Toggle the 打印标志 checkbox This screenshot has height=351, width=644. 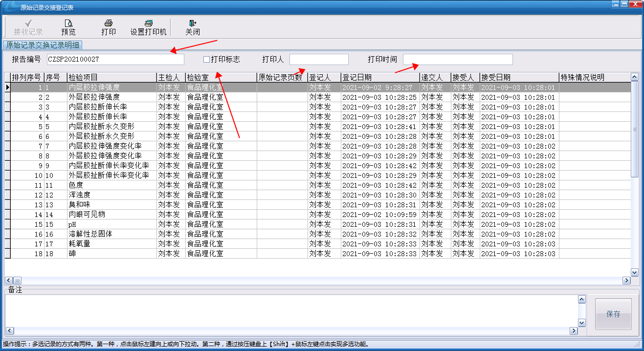[x=206, y=60]
